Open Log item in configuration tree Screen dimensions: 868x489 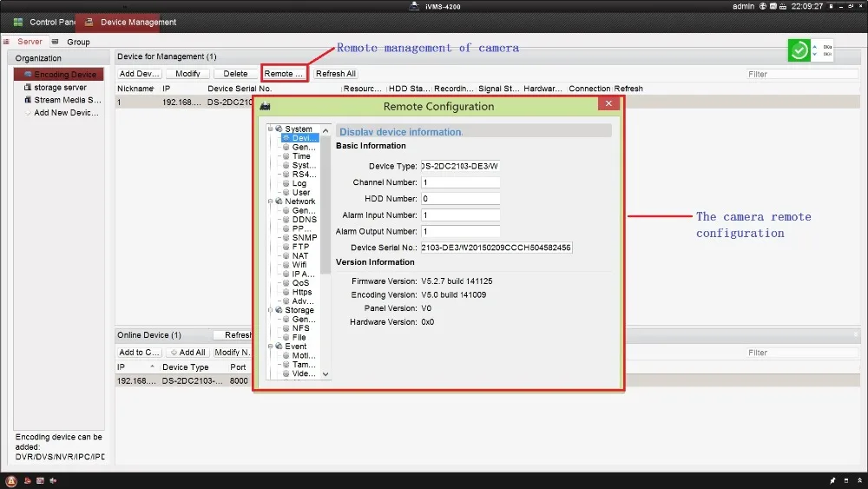pyautogui.click(x=294, y=183)
